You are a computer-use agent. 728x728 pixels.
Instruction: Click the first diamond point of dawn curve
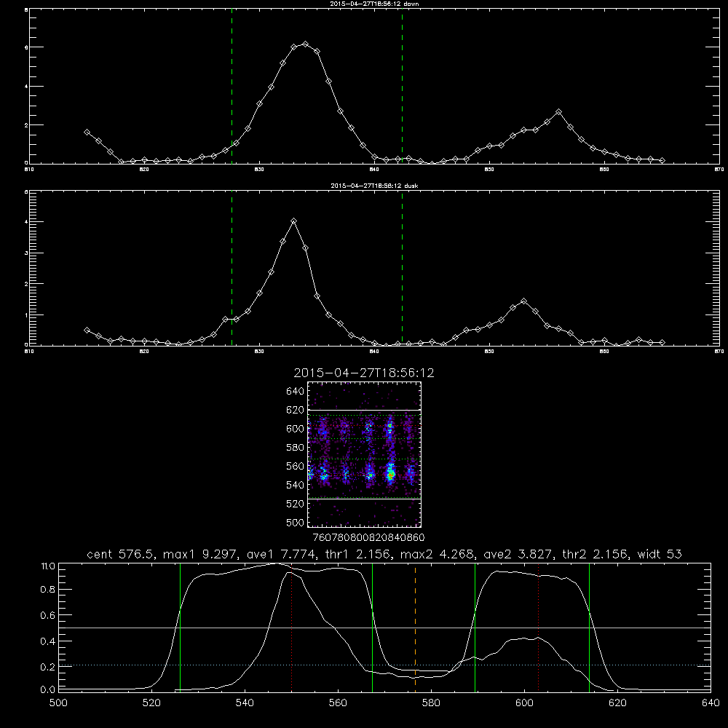[87, 132]
